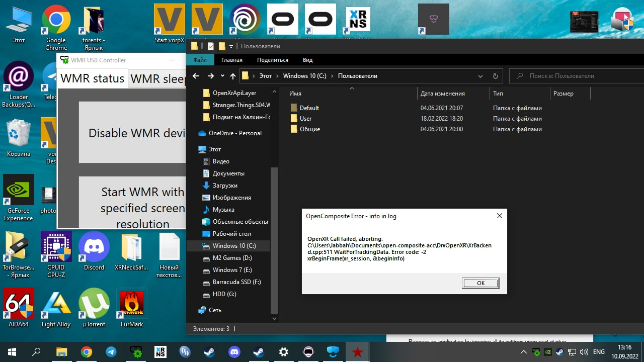644x362 pixels.
Task: Open the Quick Access Toolbar dropdown arrow
Action: pos(231,46)
